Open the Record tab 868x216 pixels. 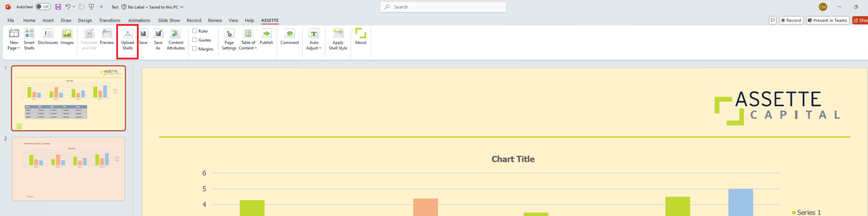pos(194,20)
